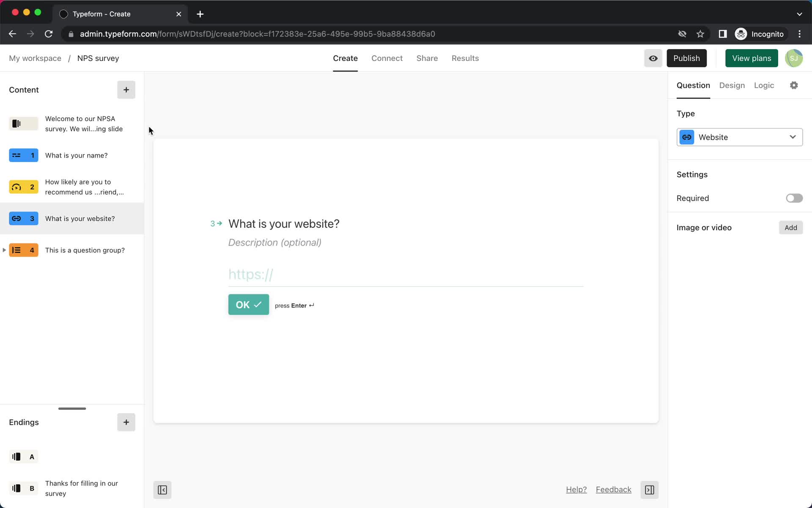
Task: Click the collapse left panel icon
Action: coord(162,489)
